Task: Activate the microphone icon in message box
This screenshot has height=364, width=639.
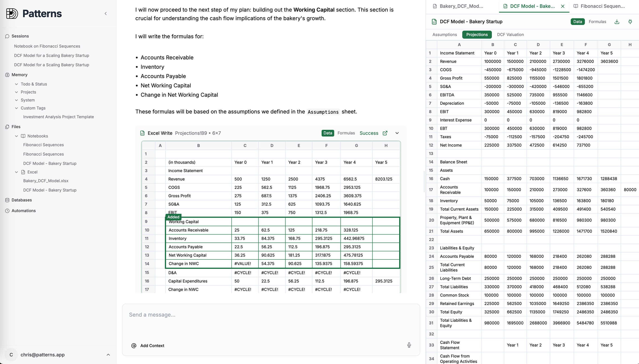Action: click(409, 345)
